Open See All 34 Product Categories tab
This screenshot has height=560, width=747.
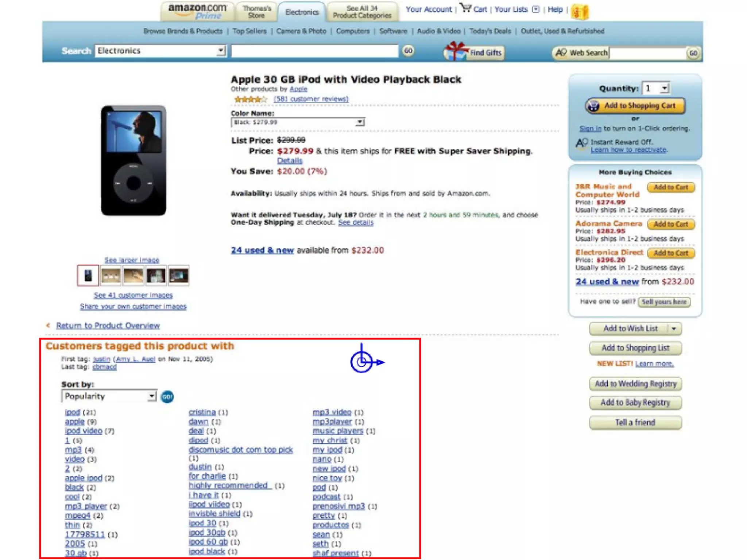point(362,12)
